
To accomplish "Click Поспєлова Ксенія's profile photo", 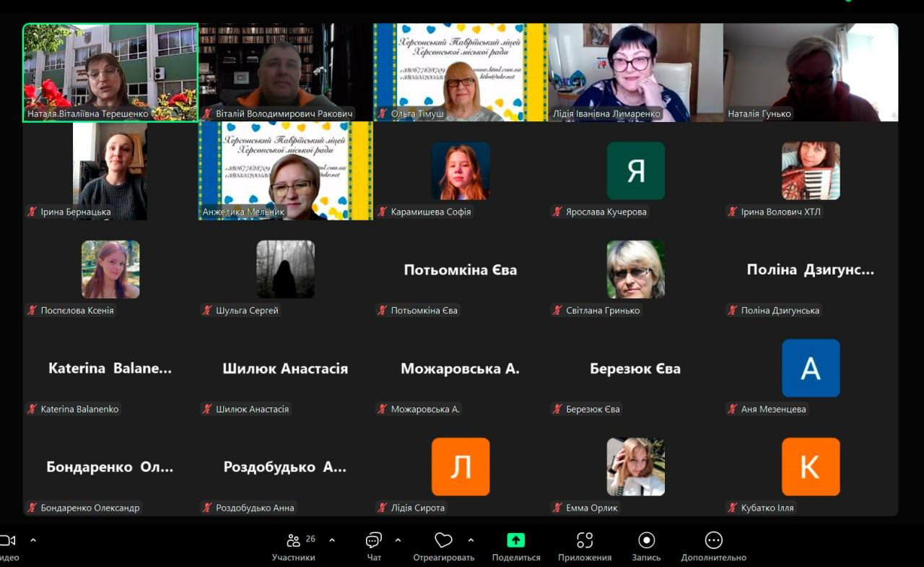I will (x=110, y=269).
